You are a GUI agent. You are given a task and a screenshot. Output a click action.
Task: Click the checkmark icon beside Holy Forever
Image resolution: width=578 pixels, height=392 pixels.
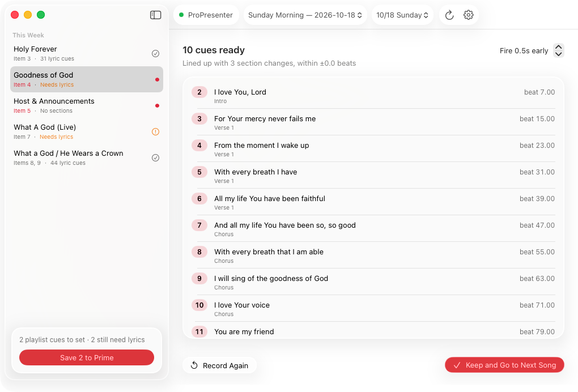[156, 53]
